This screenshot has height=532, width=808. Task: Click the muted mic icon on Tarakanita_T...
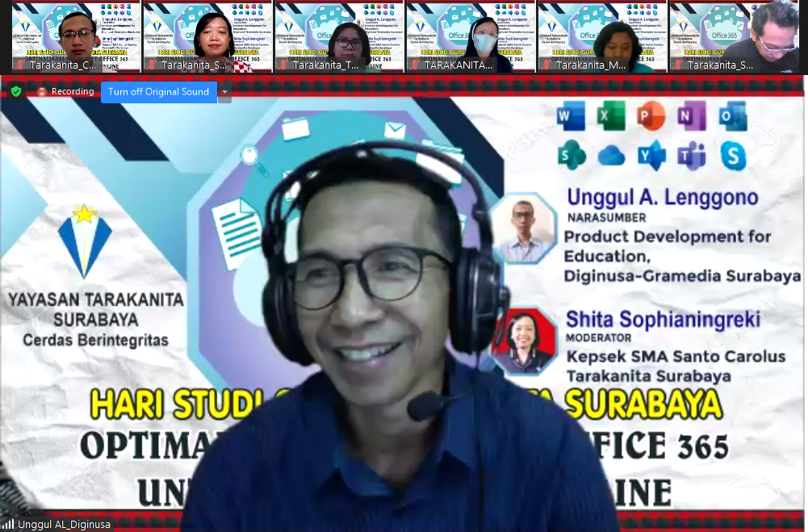click(x=284, y=65)
